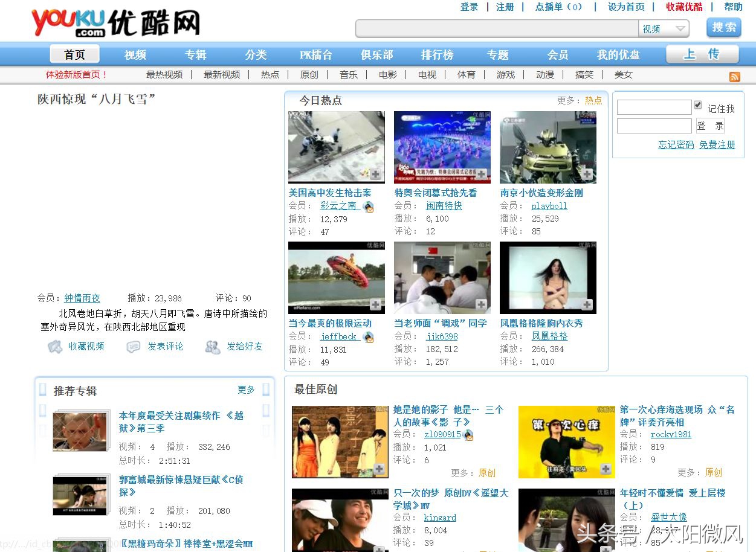The width and height of the screenshot is (756, 552).
Task: Click the chicken icon beside 彩云之南
Action: tap(367, 206)
